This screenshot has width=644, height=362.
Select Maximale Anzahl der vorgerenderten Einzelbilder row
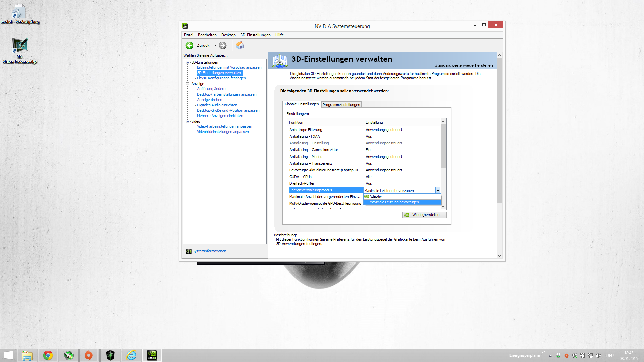[326, 197]
